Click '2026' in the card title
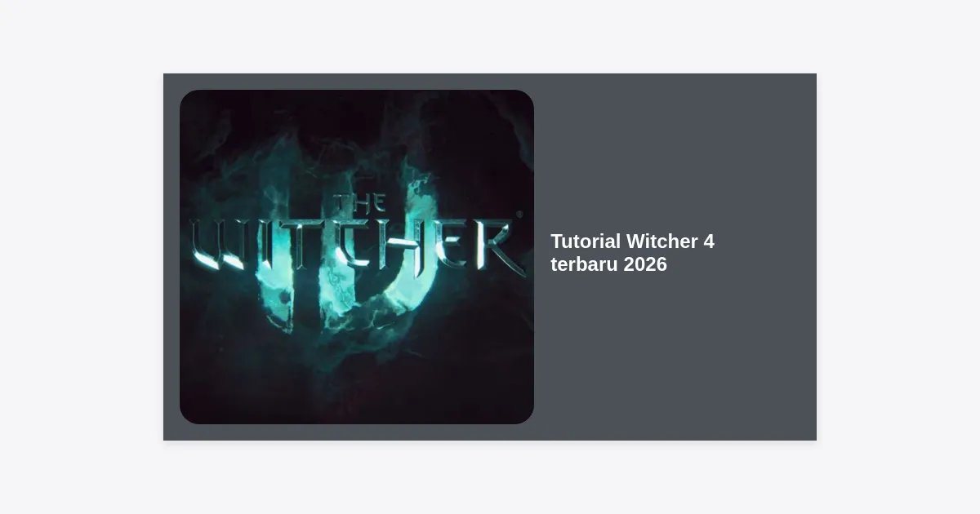Image resolution: width=980 pixels, height=514 pixels. click(x=645, y=264)
